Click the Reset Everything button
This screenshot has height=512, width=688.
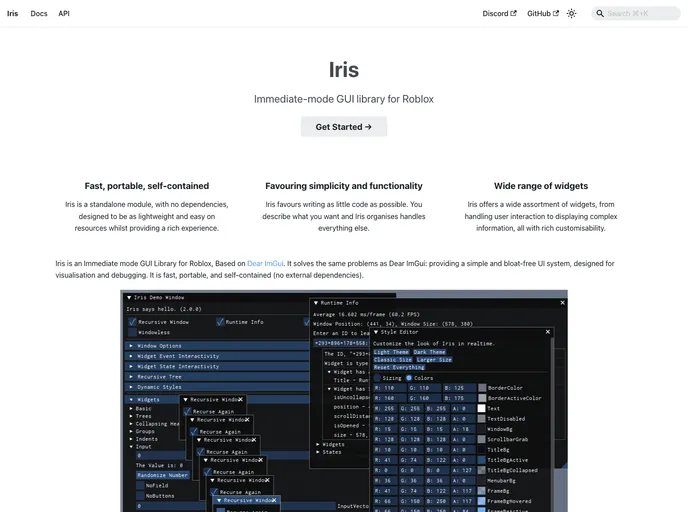pyautogui.click(x=399, y=367)
